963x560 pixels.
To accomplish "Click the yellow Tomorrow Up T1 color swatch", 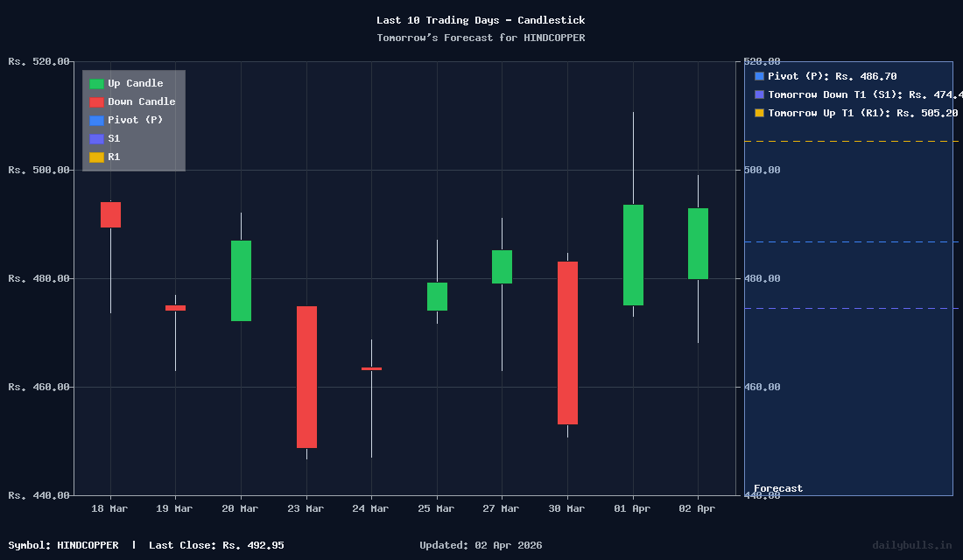I will [x=758, y=113].
